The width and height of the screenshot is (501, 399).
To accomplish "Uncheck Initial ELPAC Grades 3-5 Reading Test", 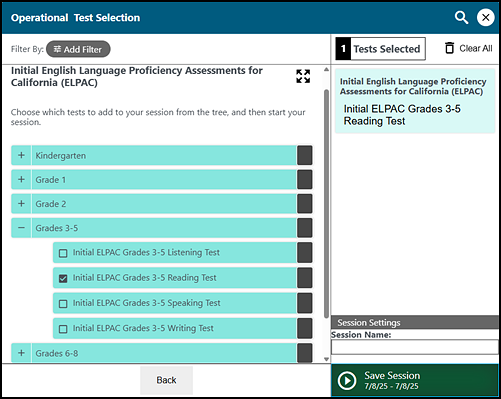I will [63, 278].
